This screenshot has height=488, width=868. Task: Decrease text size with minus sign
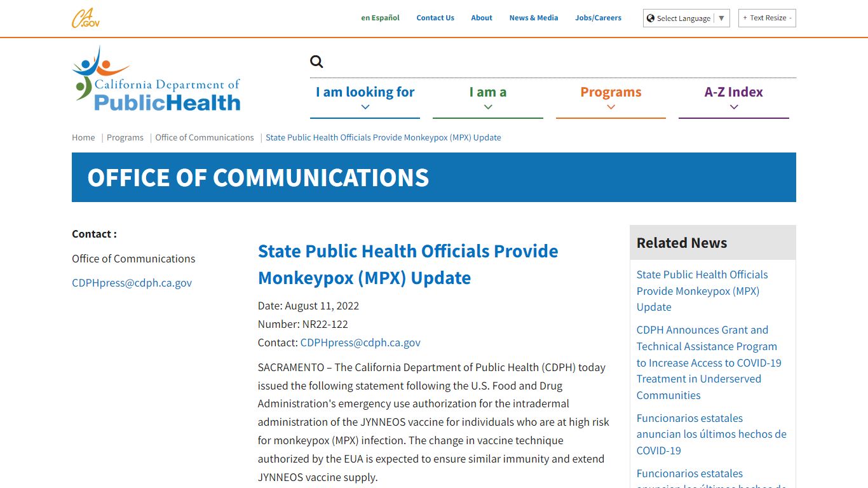790,18
